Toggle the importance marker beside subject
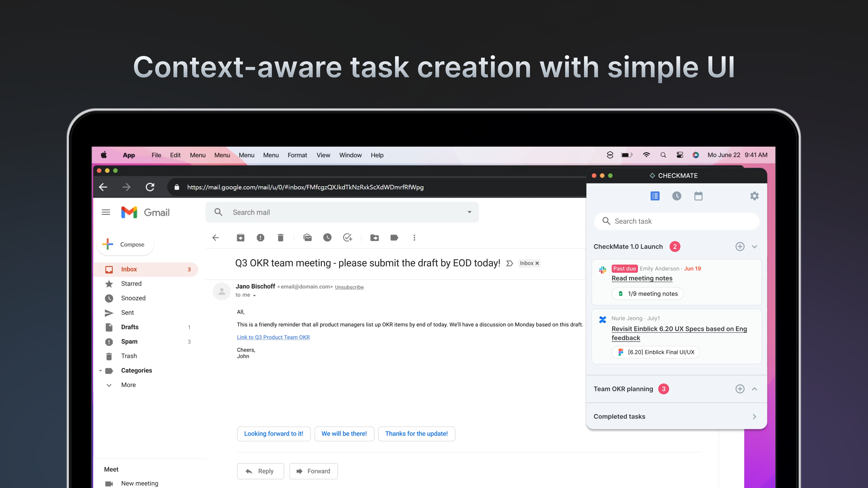The height and width of the screenshot is (488, 868). (x=509, y=263)
